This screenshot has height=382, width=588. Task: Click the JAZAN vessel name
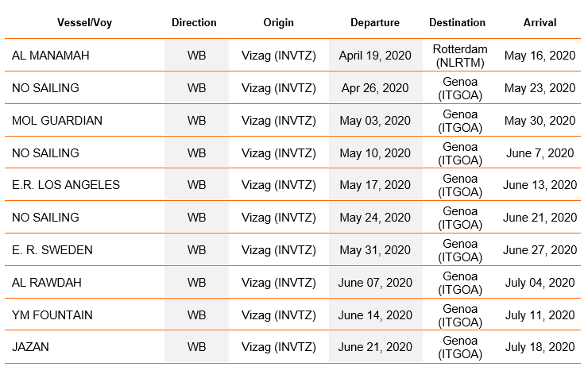[x=30, y=347]
